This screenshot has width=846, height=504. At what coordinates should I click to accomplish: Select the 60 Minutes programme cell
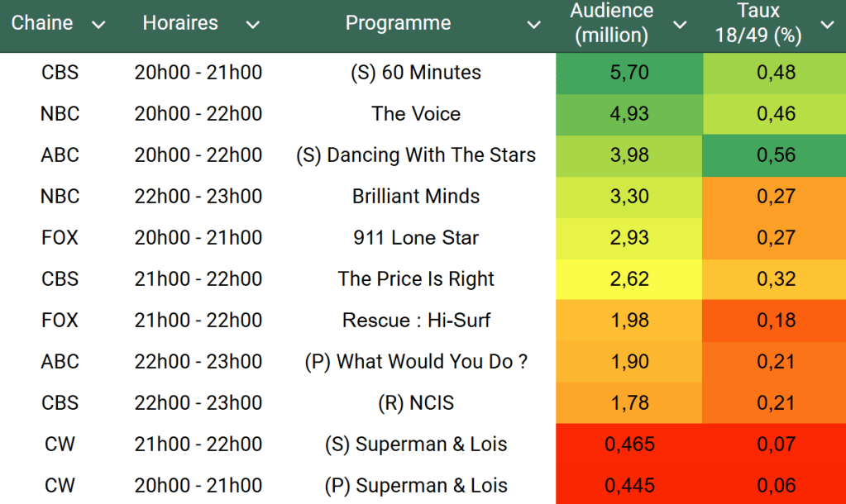coord(416,73)
